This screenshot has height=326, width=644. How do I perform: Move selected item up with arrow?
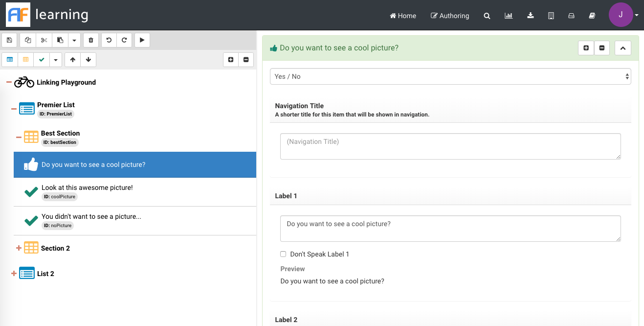coord(73,60)
